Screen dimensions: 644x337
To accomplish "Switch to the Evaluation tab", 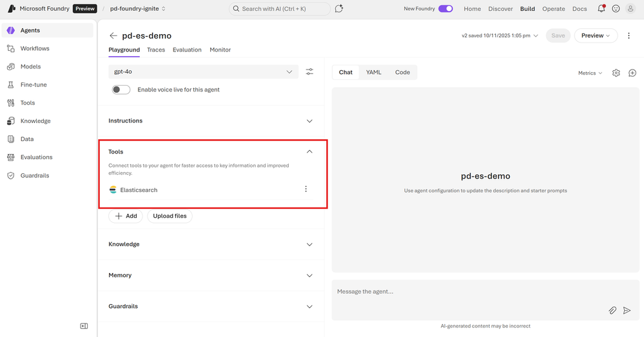I will tap(187, 50).
